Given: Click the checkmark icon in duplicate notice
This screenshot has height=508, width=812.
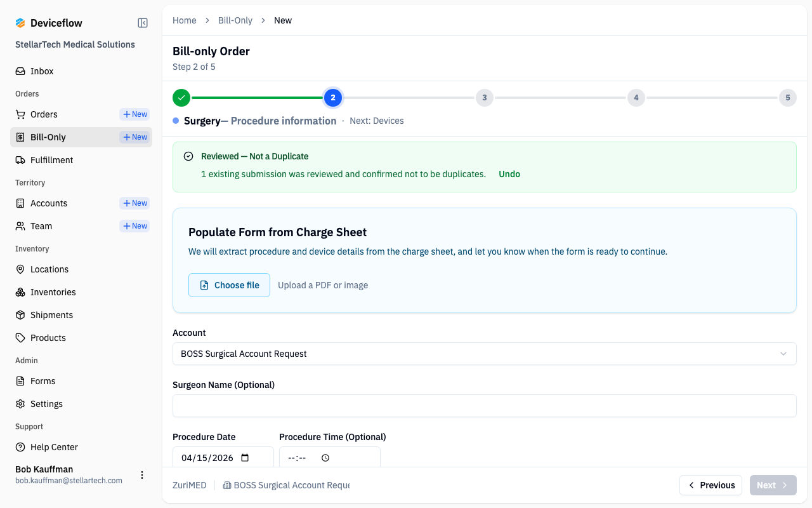Looking at the screenshot, I should click(188, 156).
